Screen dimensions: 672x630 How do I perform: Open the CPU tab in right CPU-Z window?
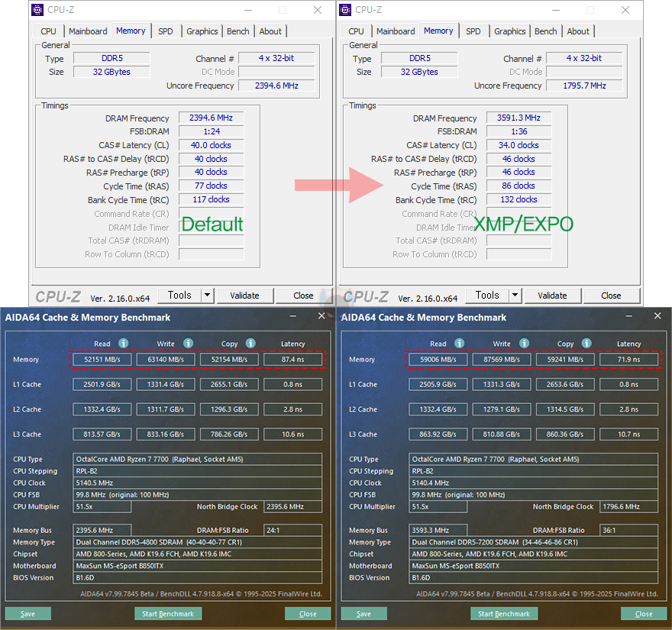tap(356, 31)
